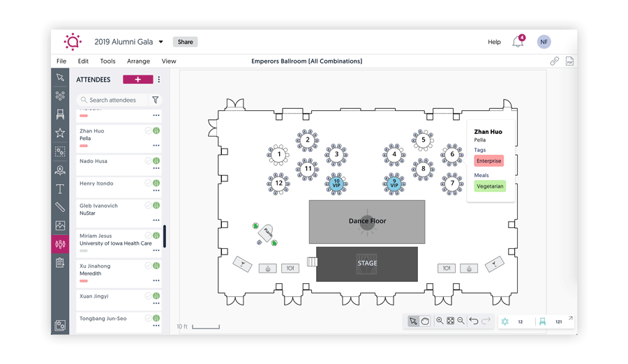Click the Enterprise tag on Zhan Huo card

pyautogui.click(x=489, y=160)
